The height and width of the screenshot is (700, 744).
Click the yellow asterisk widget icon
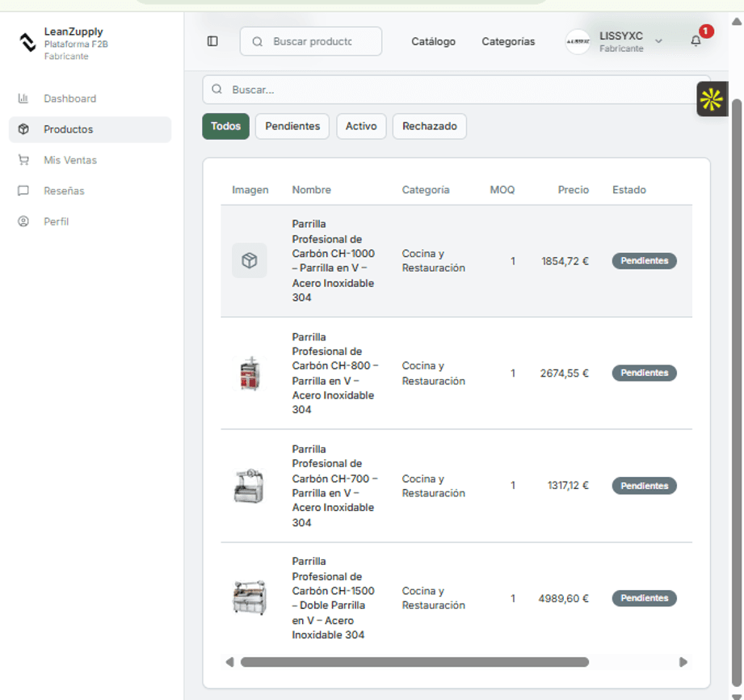[712, 99]
